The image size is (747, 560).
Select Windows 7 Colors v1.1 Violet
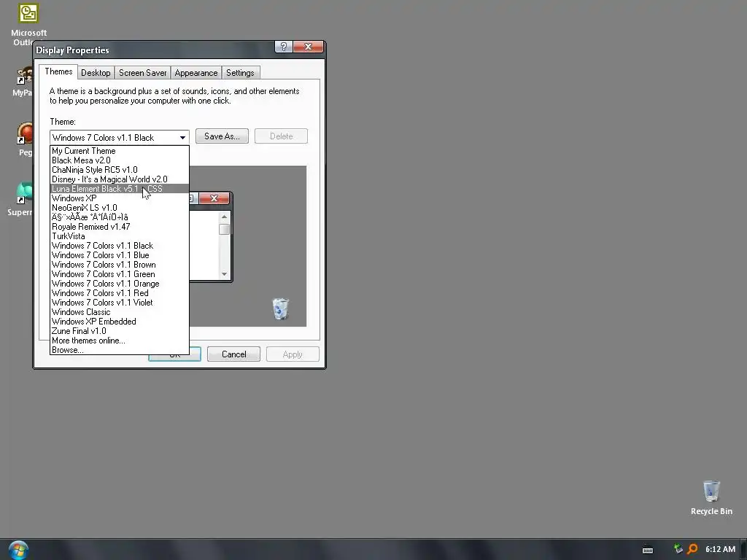tap(120, 303)
